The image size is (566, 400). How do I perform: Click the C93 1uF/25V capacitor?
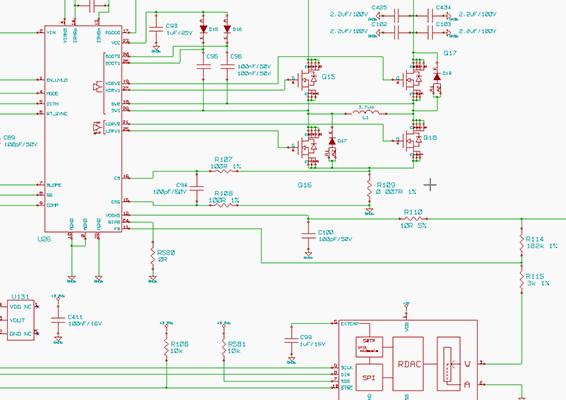point(156,29)
